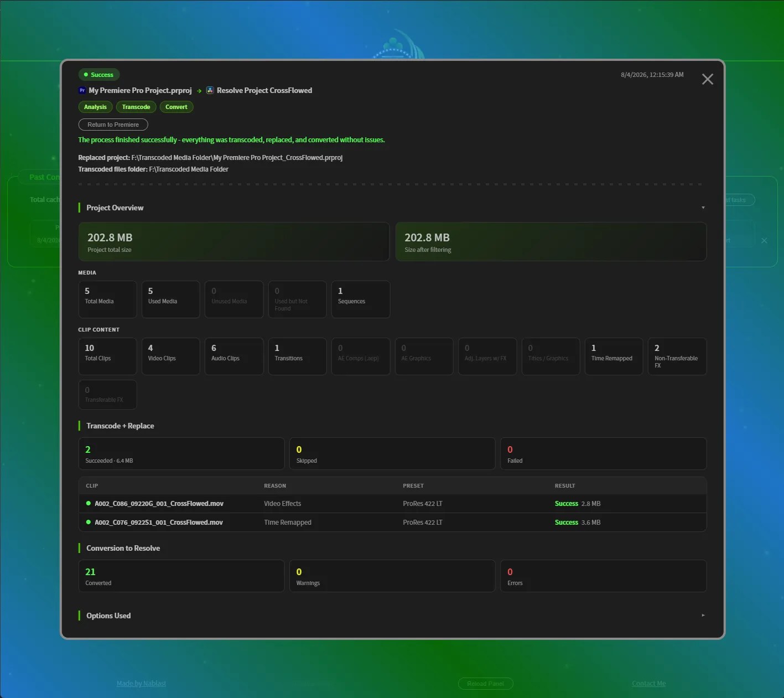The height and width of the screenshot is (698, 784).
Task: Open the Made by Nablast link
Action: [x=141, y=684]
